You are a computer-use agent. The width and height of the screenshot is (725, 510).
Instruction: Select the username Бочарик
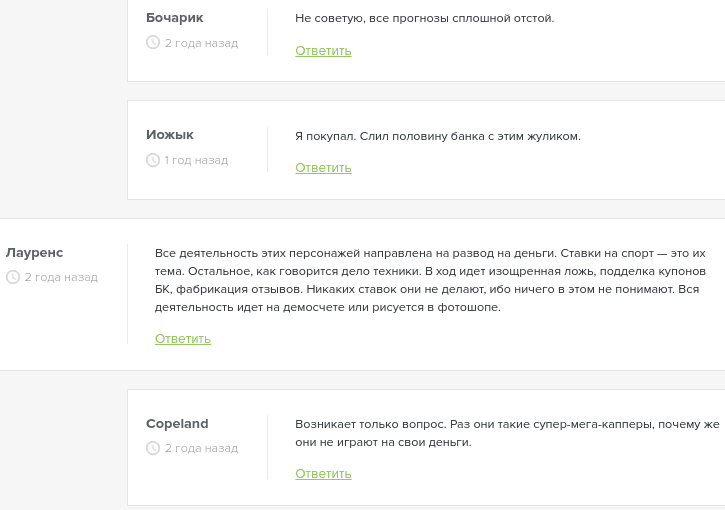175,18
